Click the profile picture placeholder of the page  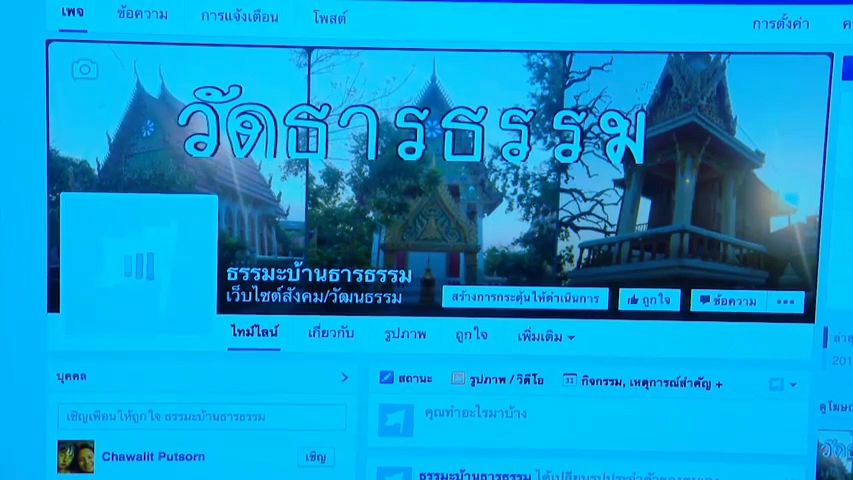tap(139, 265)
